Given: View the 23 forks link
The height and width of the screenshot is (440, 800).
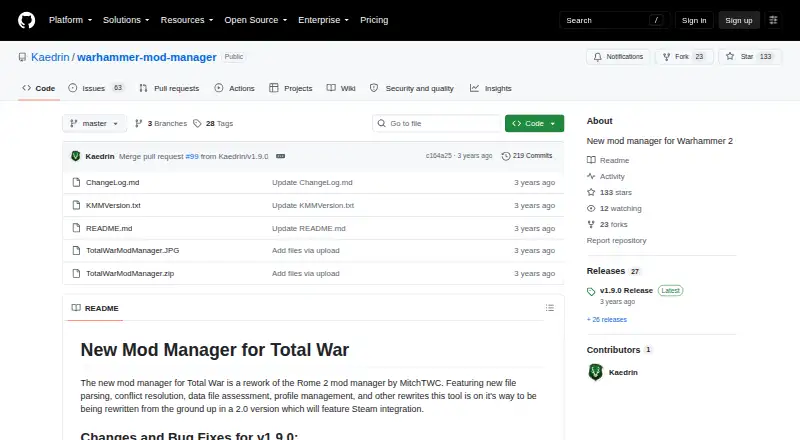Looking at the screenshot, I should coord(607,224).
